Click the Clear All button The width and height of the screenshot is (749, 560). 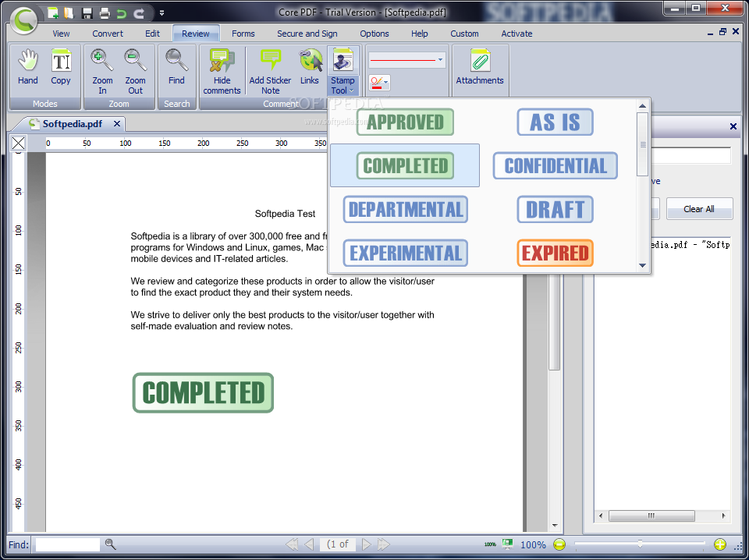699,208
